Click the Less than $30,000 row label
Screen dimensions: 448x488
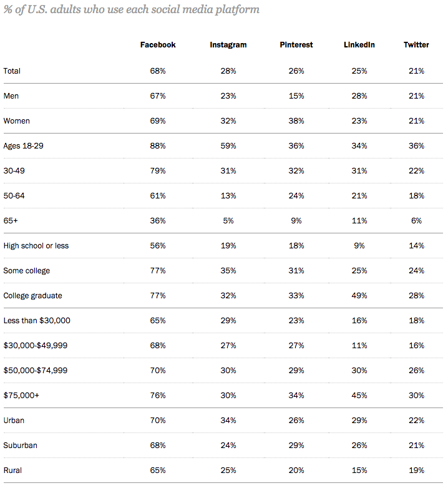pos(37,321)
